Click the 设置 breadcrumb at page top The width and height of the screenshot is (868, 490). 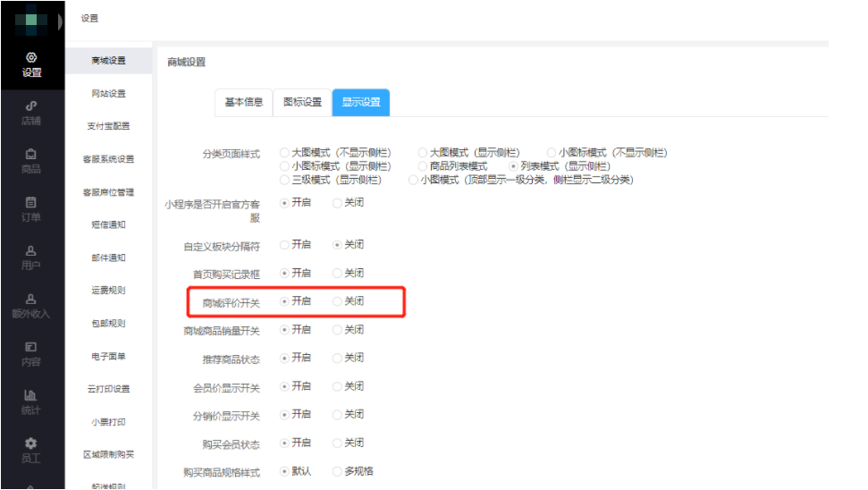(x=89, y=18)
